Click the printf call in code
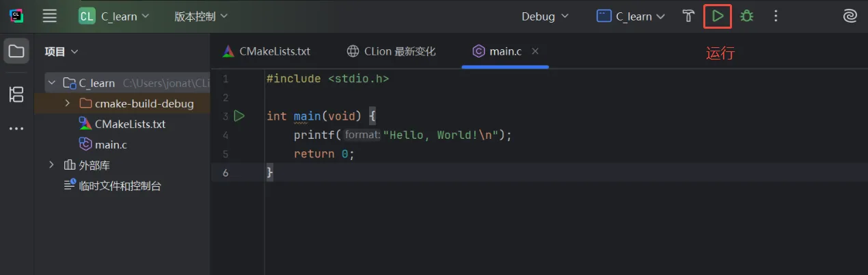Screen dimensions: 868x275 pos(314,135)
